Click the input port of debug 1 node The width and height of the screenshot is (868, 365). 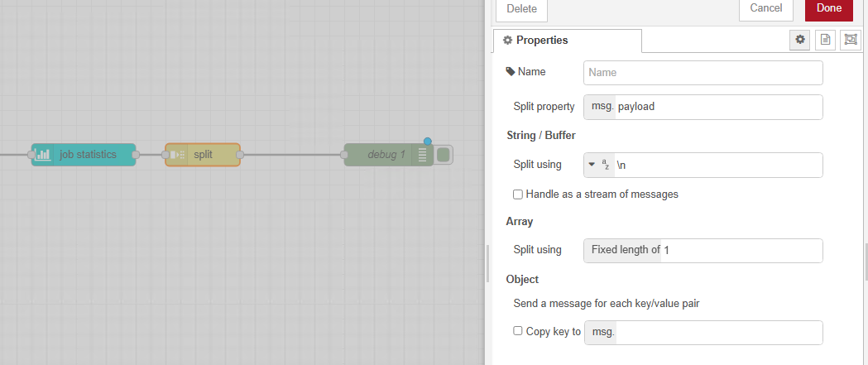tap(345, 155)
